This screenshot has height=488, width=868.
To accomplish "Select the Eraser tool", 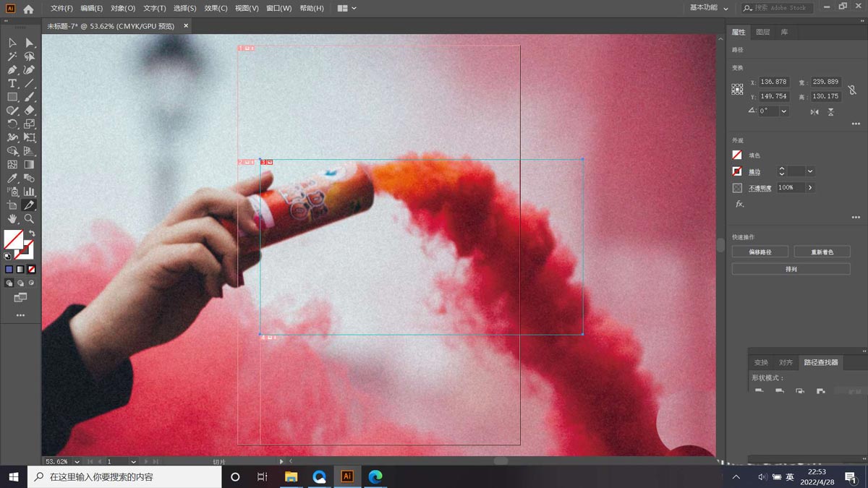I will tap(29, 111).
